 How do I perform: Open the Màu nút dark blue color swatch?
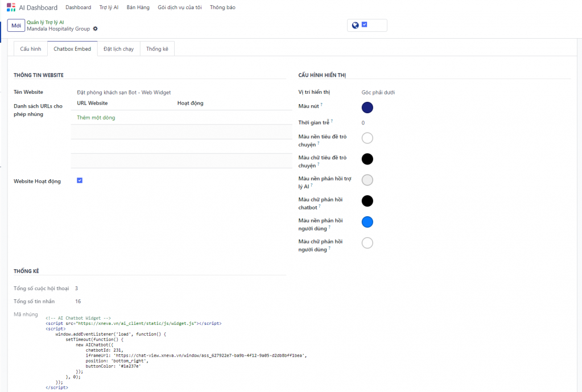368,108
